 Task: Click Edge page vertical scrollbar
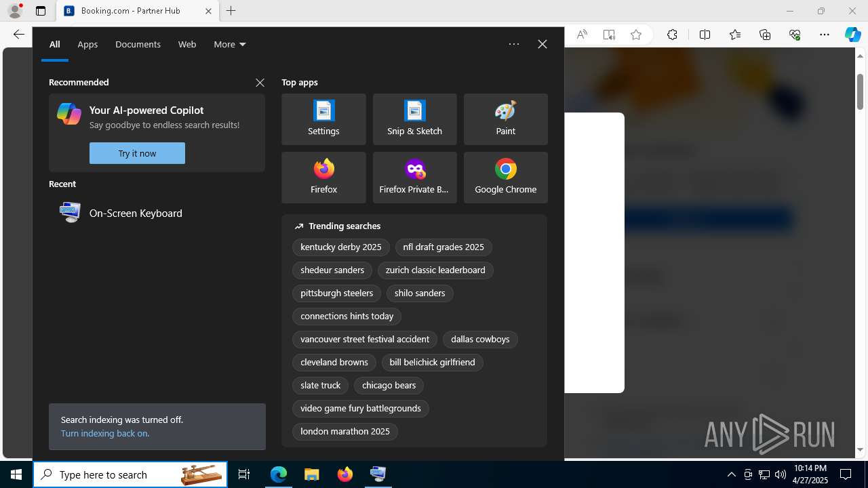click(x=861, y=92)
